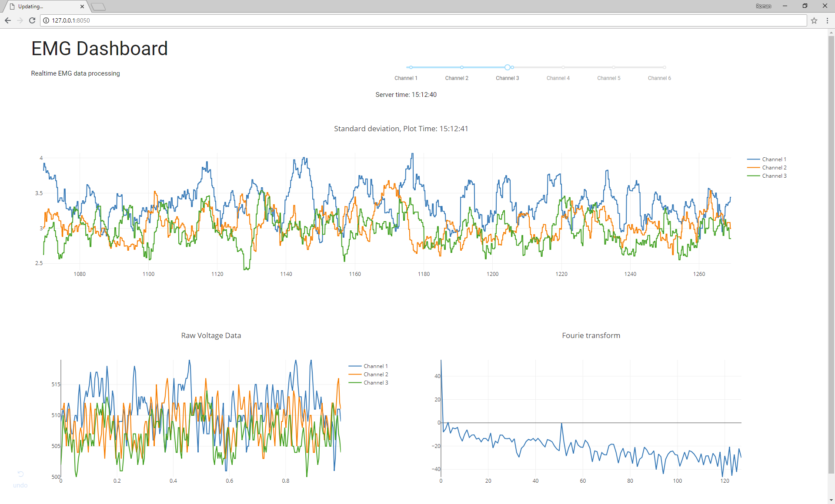The width and height of the screenshot is (835, 504).
Task: Hide Channel 1 in Raw Voltage legend
Action: 375,366
